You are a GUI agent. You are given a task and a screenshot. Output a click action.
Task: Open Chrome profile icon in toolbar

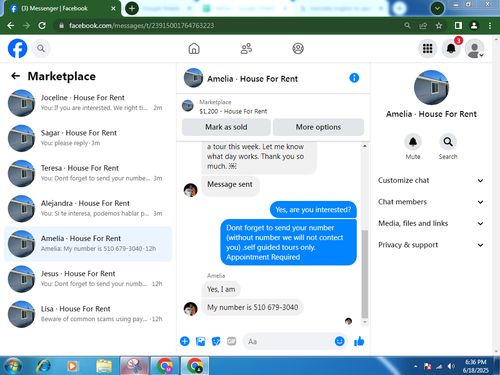coord(474,25)
